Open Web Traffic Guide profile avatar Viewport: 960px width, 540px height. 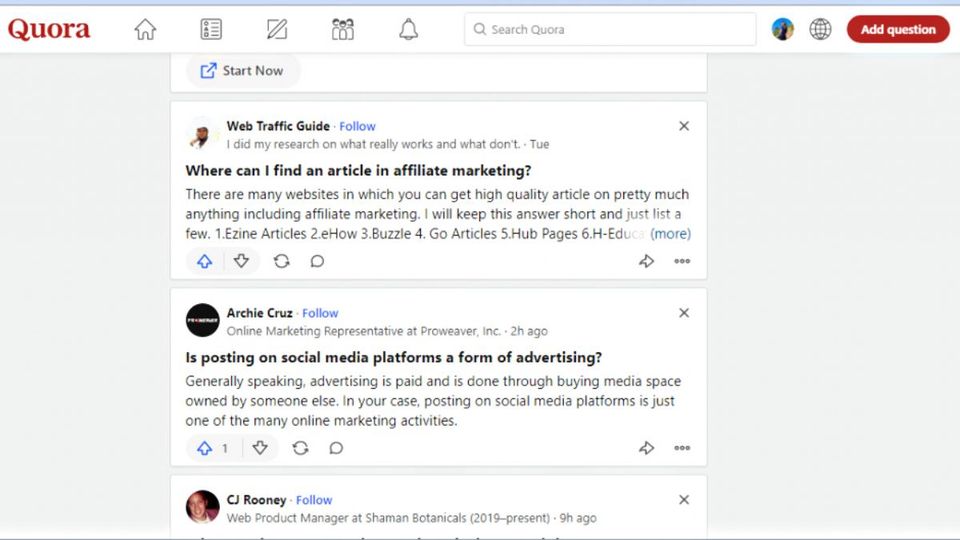pos(201,133)
